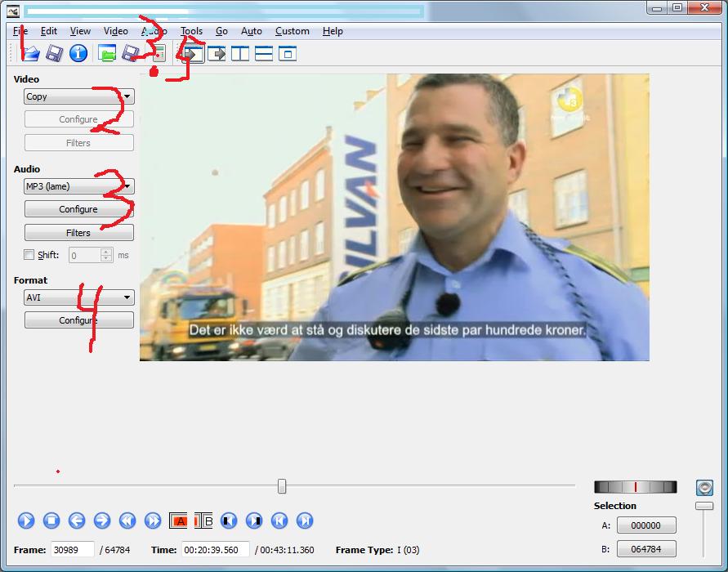Click the total frames text "/ 64784"
This screenshot has width=728, height=572.
115,550
